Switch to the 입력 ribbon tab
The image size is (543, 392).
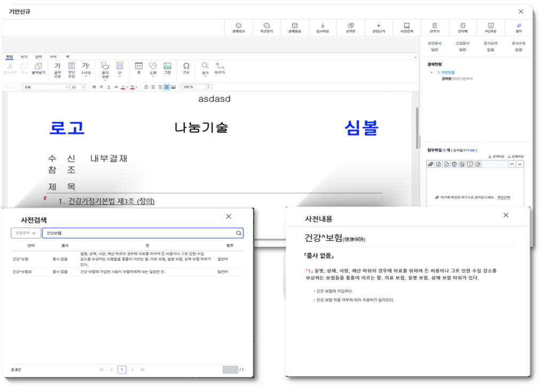tap(38, 56)
